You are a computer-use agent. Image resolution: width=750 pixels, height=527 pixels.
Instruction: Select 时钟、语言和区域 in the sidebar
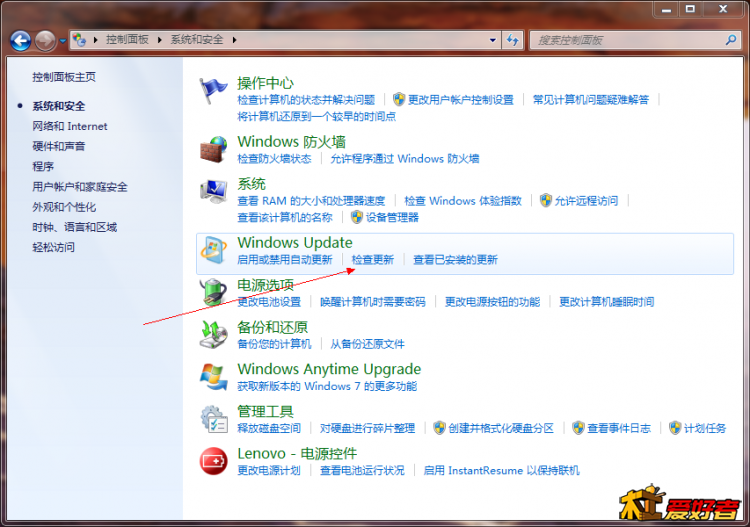[x=75, y=227]
